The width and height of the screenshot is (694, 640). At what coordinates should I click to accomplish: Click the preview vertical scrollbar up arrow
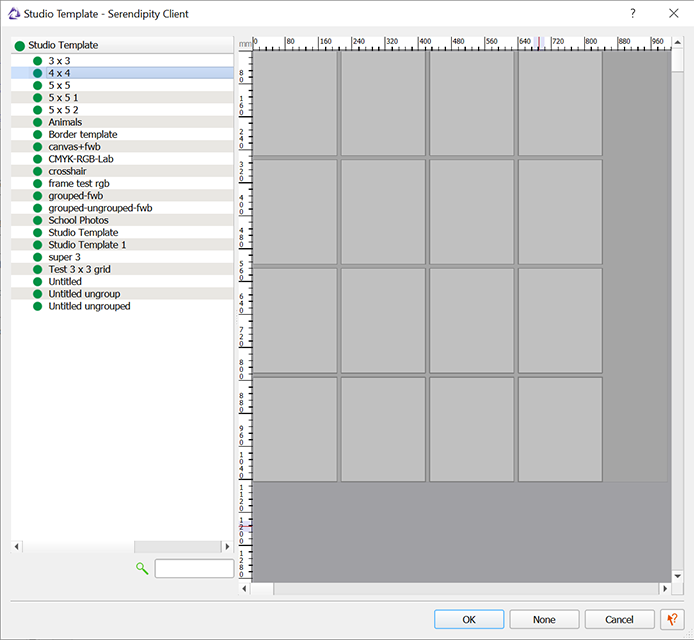click(677, 42)
